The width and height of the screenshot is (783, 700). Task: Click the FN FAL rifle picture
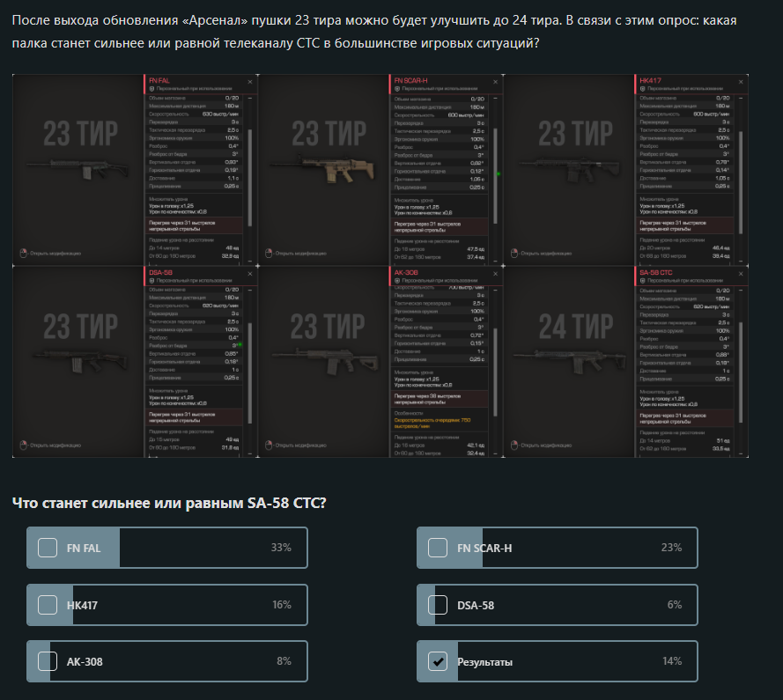point(78,169)
